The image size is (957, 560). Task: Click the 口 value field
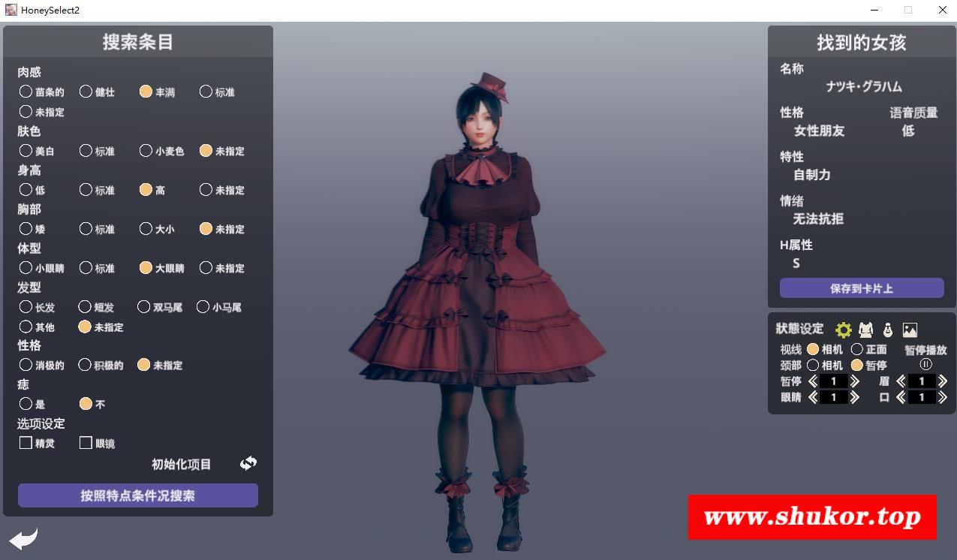922,397
